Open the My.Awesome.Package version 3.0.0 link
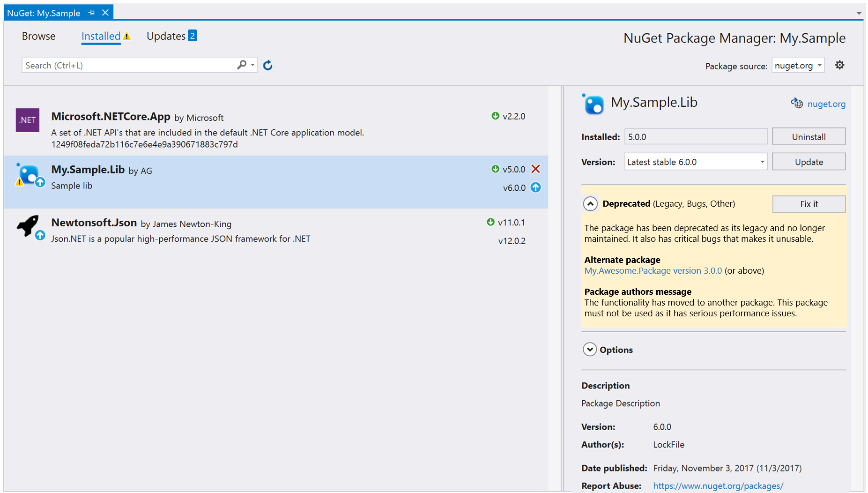Viewport: 868px width, 493px height. [653, 270]
